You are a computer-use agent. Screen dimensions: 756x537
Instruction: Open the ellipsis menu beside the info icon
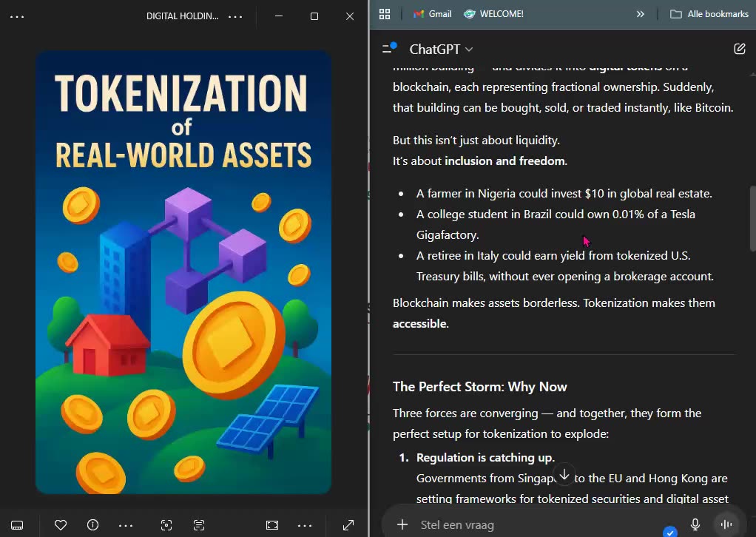(125, 525)
